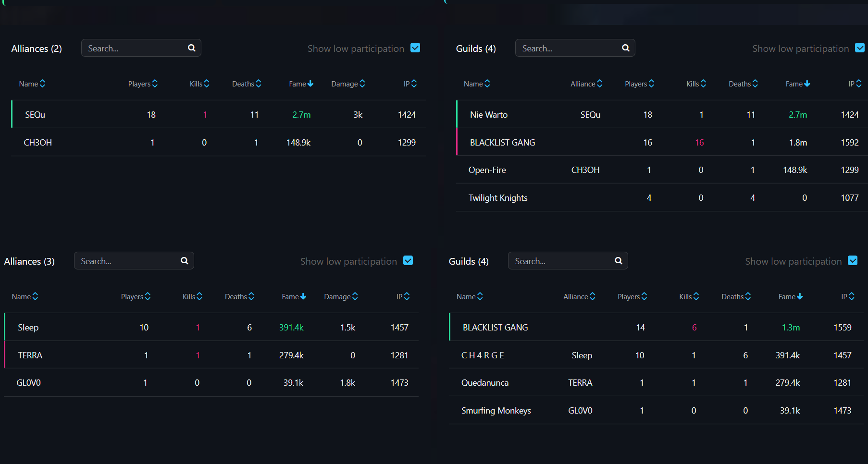Sort Alliances (3) table by Name
Image resolution: width=868 pixels, height=464 pixels.
click(25, 297)
